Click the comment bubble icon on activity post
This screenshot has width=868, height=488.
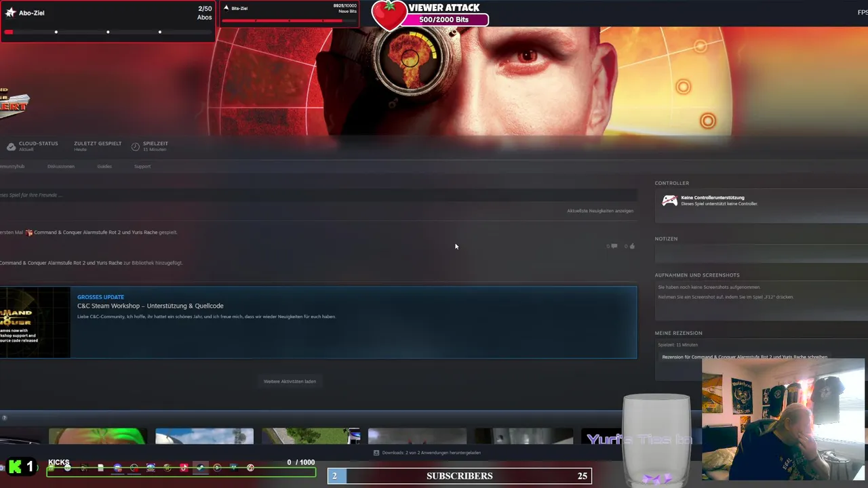(x=614, y=246)
